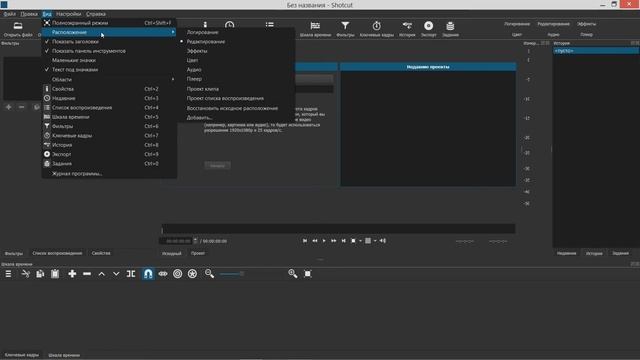Open the grid display dropdown in player
This screenshot has height=360, width=640.
click(x=375, y=241)
